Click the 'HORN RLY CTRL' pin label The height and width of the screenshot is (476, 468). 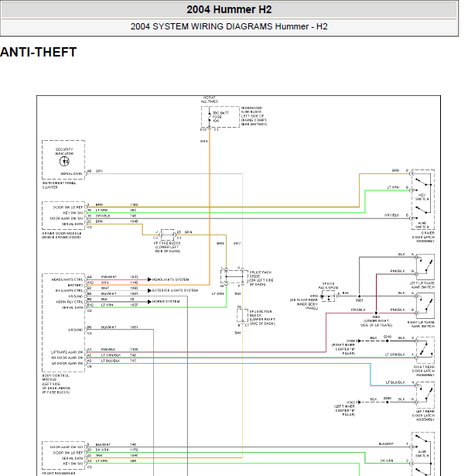pos(70,302)
